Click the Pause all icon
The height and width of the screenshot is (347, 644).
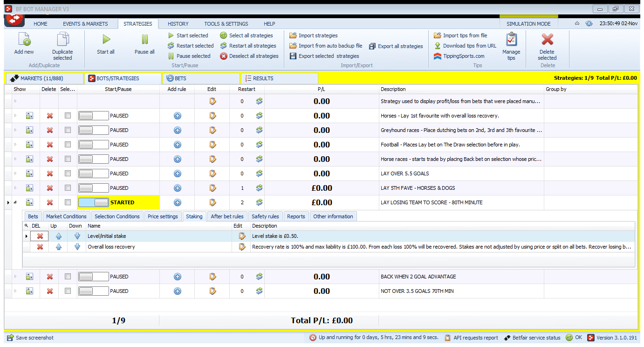(145, 39)
